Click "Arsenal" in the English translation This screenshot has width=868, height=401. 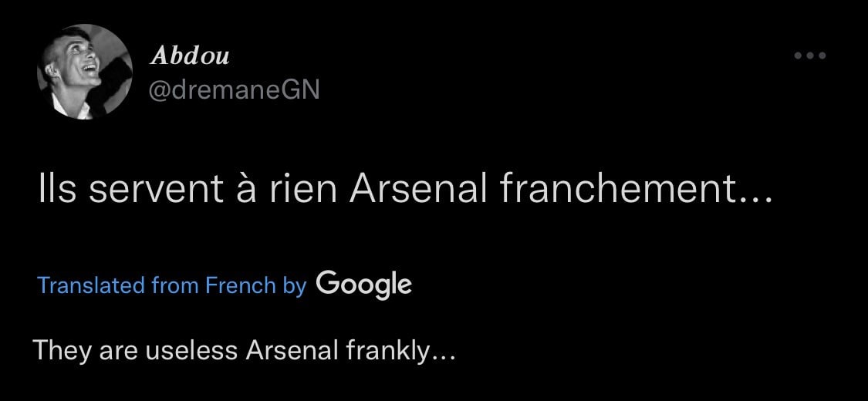pos(292,351)
